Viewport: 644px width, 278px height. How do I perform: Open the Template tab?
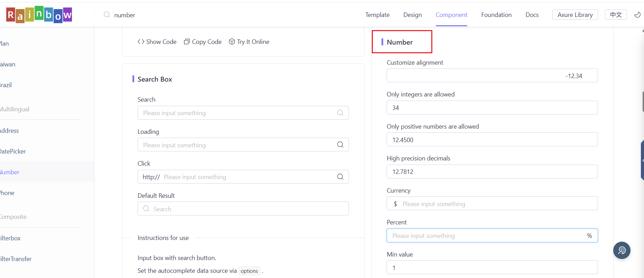[377, 15]
